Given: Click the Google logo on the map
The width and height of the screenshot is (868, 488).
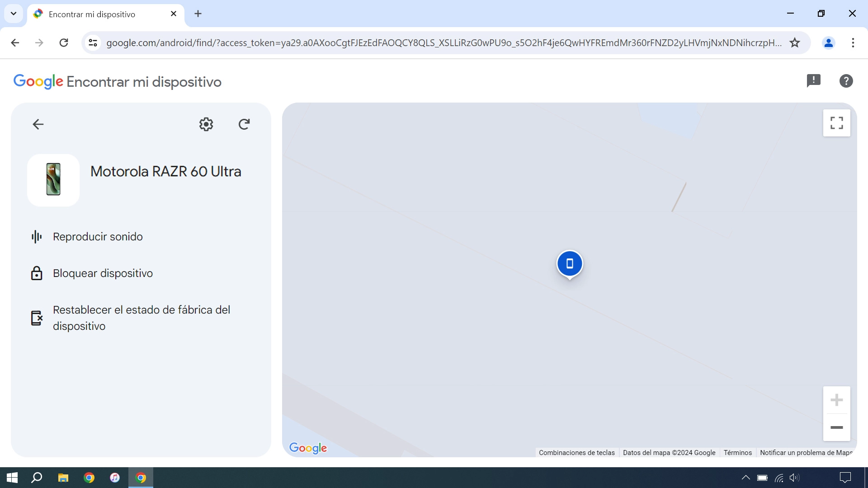Looking at the screenshot, I should click(x=308, y=448).
